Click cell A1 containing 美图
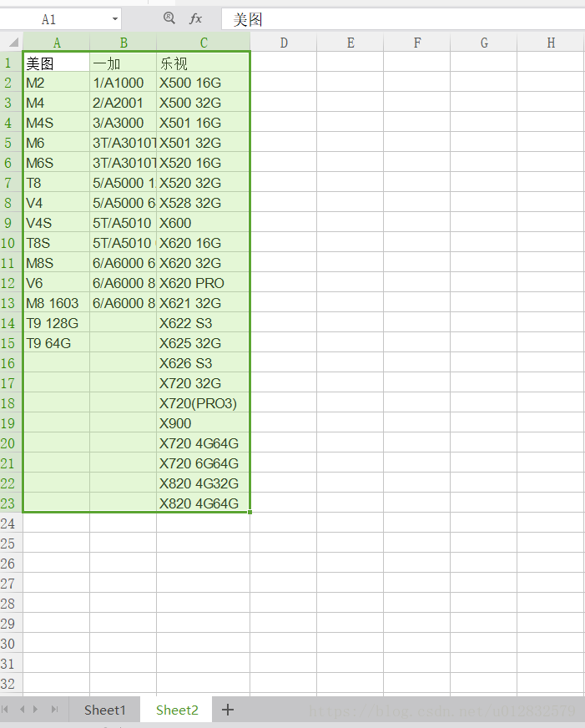Screen dimensions: 585x728 pyautogui.click(x=57, y=63)
